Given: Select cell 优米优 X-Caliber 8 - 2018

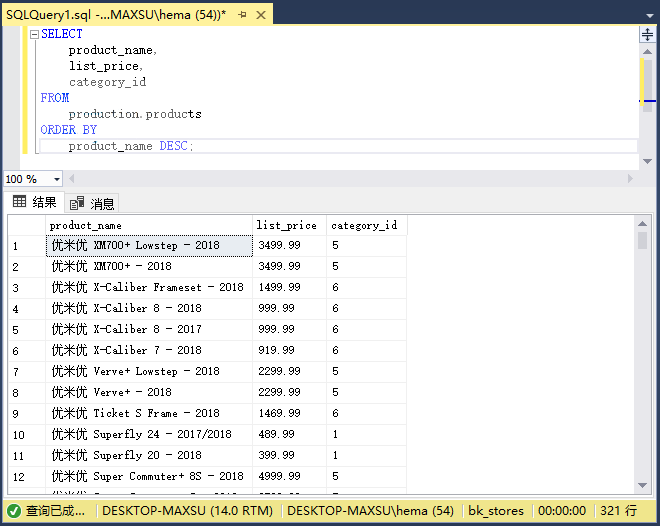Looking at the screenshot, I should [149, 308].
